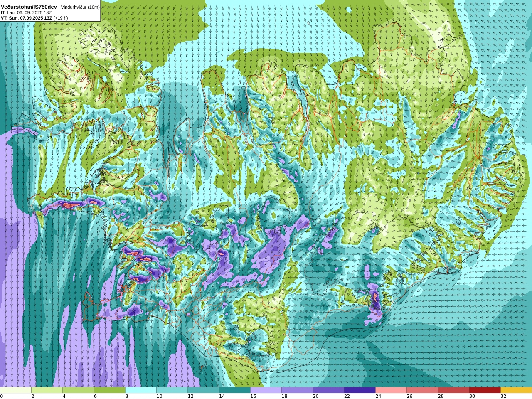Screen dimensions: 532x399
Task: Click the legend scale number 24
Action: [x=379, y=396]
